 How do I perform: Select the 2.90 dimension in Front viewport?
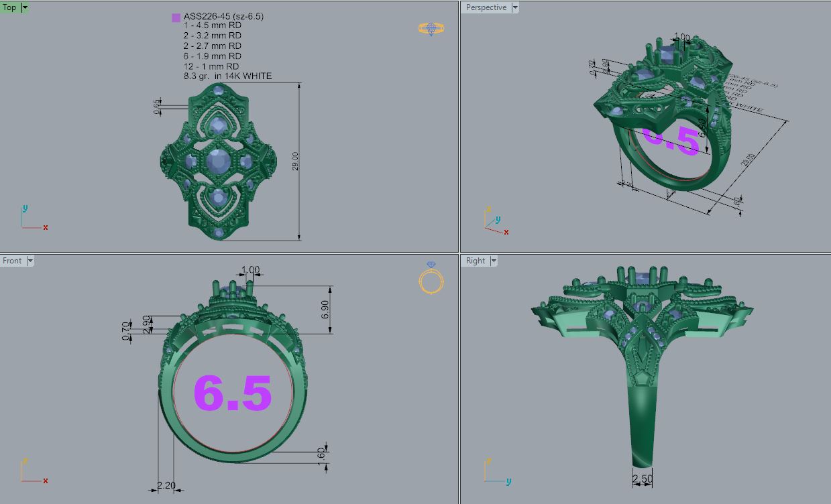pyautogui.click(x=146, y=324)
